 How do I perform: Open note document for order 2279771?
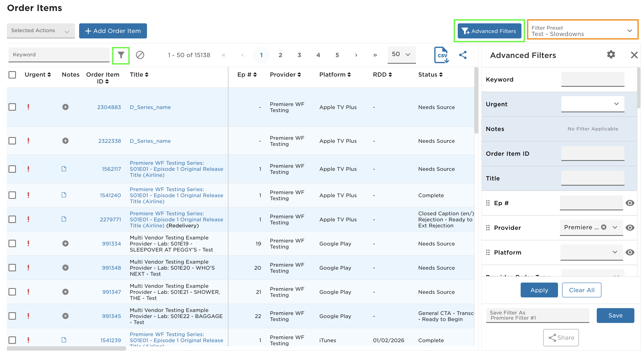click(x=64, y=219)
